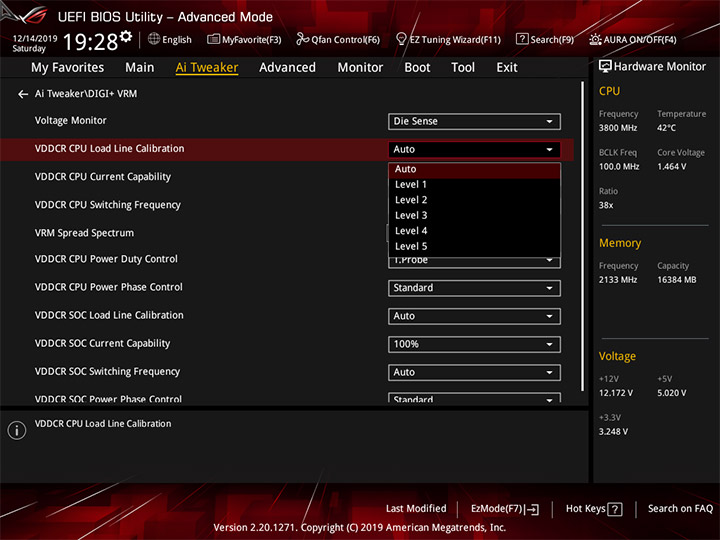Open VDDCR SOC Power Phase Control dropdown

point(474,398)
